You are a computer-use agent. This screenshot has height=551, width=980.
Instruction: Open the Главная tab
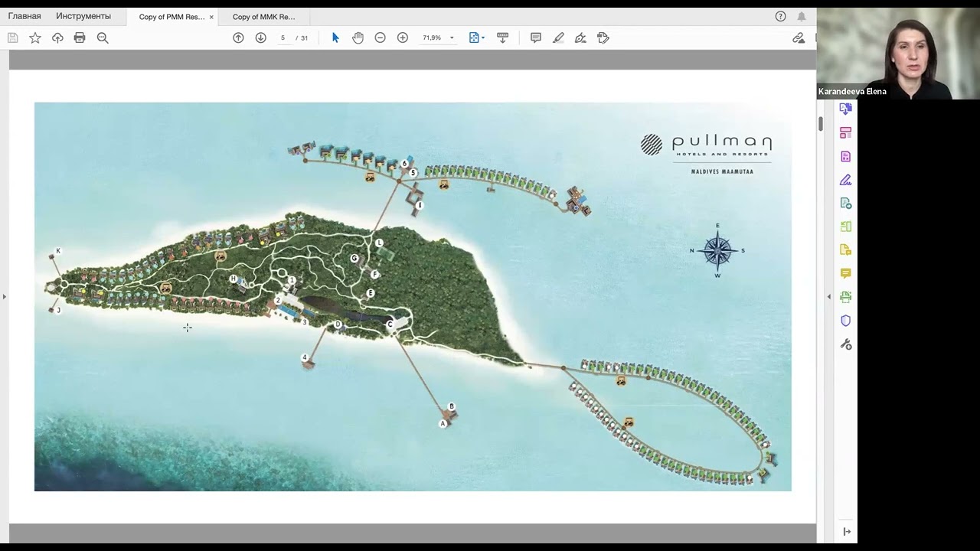tap(24, 16)
